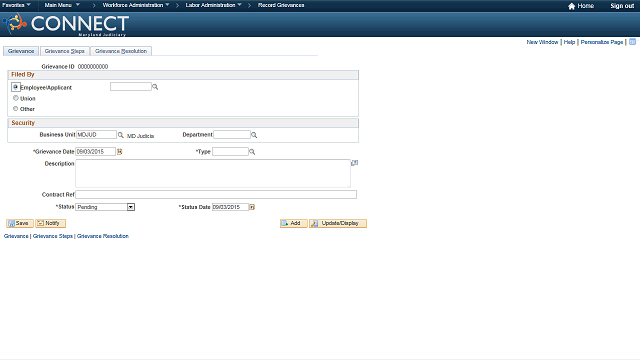Open the Business Unit lookup magnifier
The image size is (640, 360).
120,135
